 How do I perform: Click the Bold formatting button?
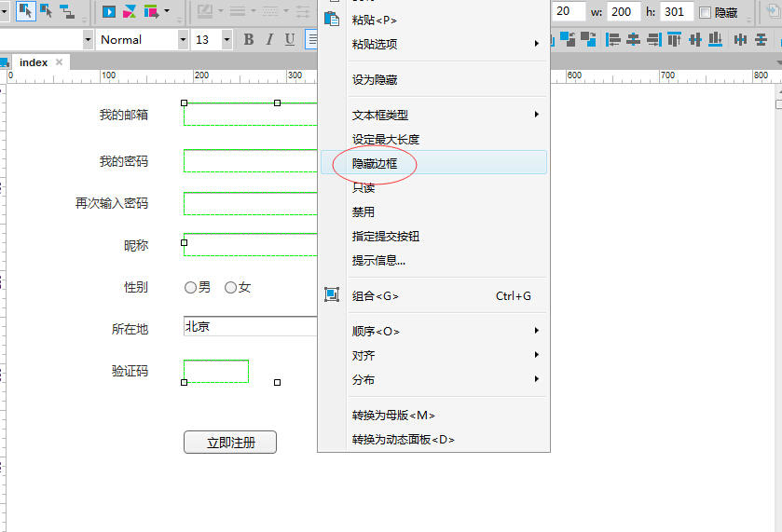pos(249,39)
